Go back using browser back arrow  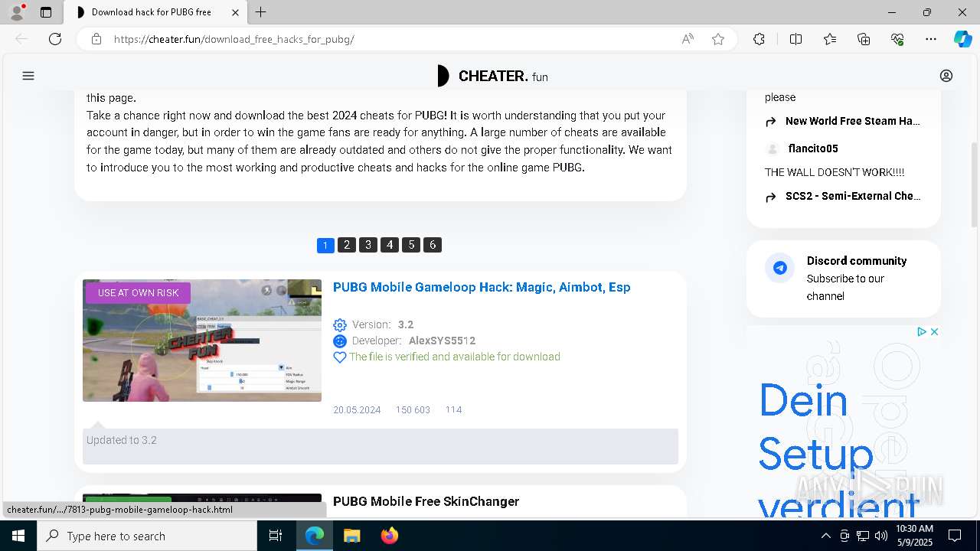(21, 39)
